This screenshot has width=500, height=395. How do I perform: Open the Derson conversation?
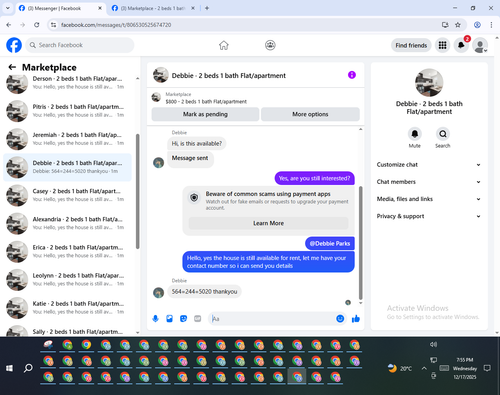click(67, 82)
